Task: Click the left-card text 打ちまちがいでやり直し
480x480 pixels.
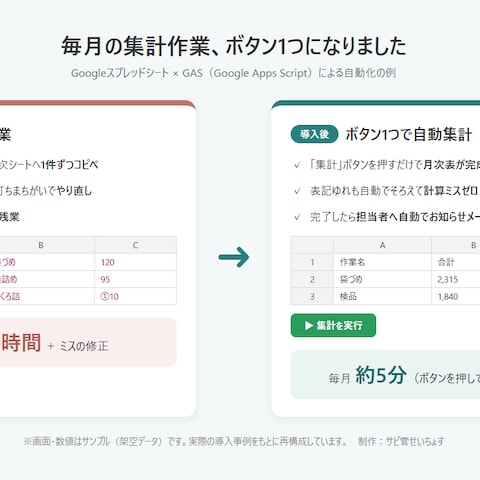Action: point(46,191)
